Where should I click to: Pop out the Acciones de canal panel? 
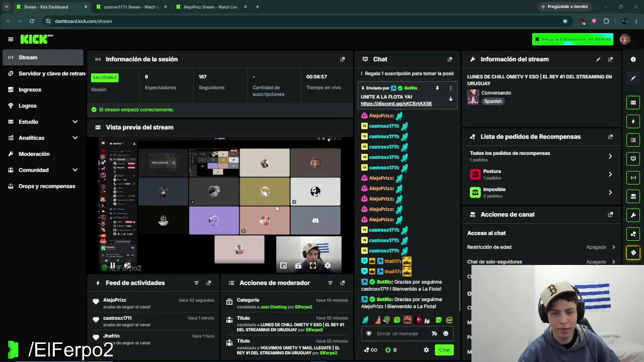[610, 215]
